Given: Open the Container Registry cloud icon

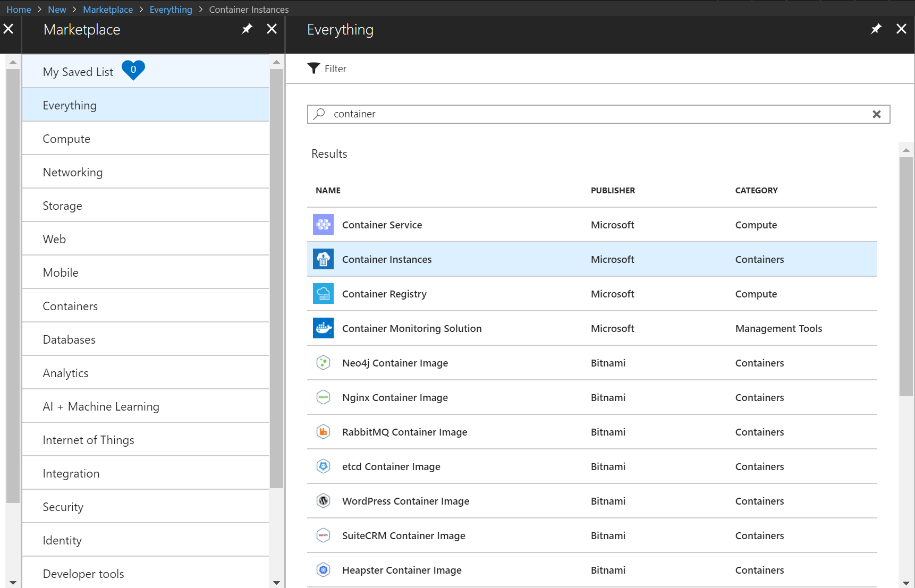Looking at the screenshot, I should click(323, 294).
